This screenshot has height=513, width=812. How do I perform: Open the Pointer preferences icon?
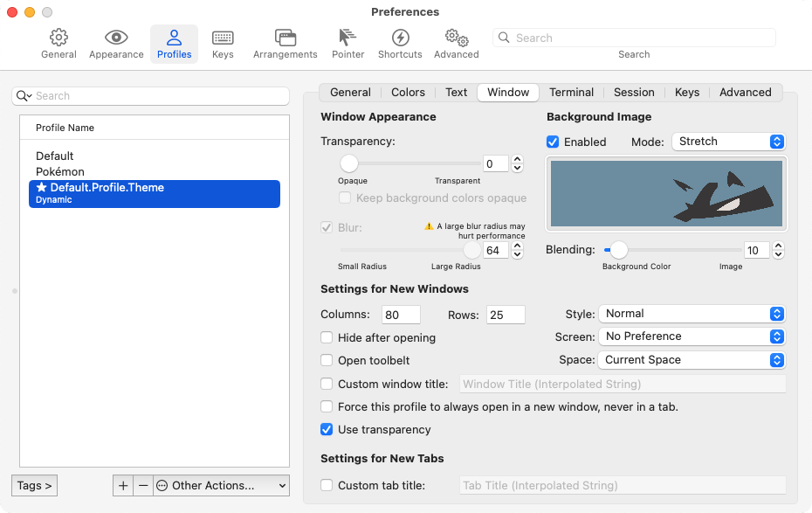coord(348,38)
